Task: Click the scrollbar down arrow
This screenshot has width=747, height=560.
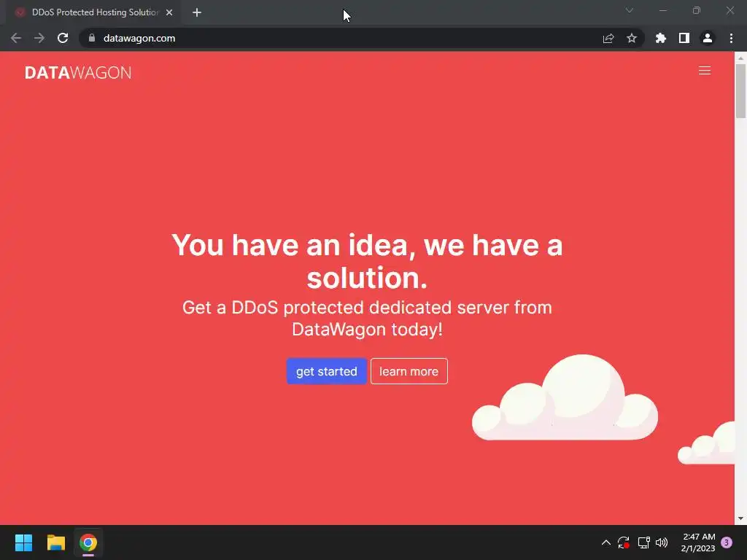Action: [x=740, y=518]
